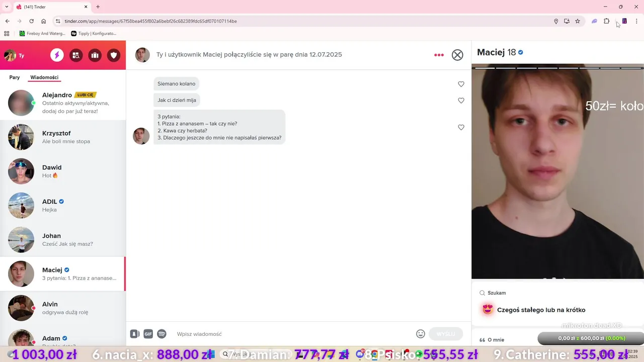Open the browser extensions puzzle icon
Image resolution: width=644 pixels, height=362 pixels.
pyautogui.click(x=606, y=21)
